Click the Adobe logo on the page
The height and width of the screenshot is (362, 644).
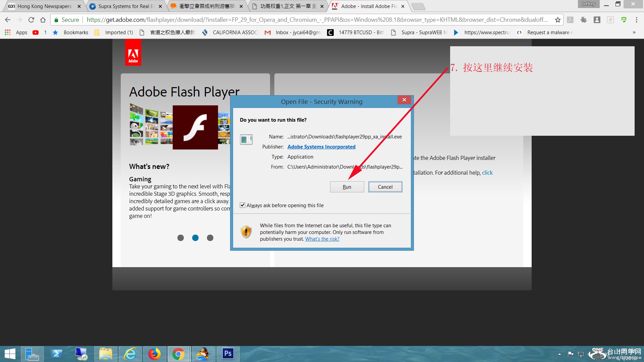133,53
